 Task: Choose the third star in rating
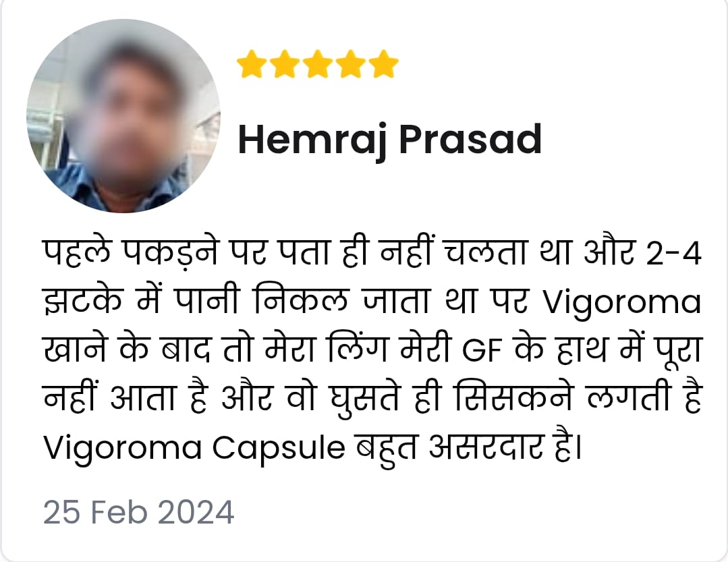coord(318,64)
